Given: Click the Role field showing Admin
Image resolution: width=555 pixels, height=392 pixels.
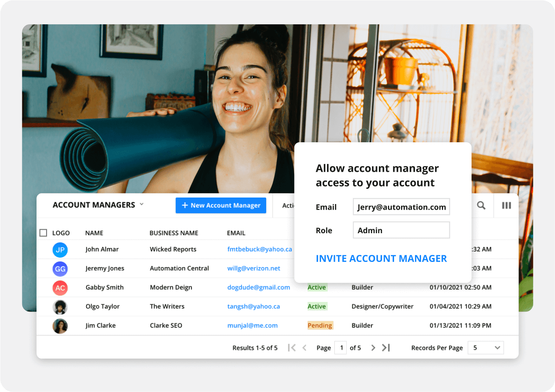Looking at the screenshot, I should [x=401, y=230].
